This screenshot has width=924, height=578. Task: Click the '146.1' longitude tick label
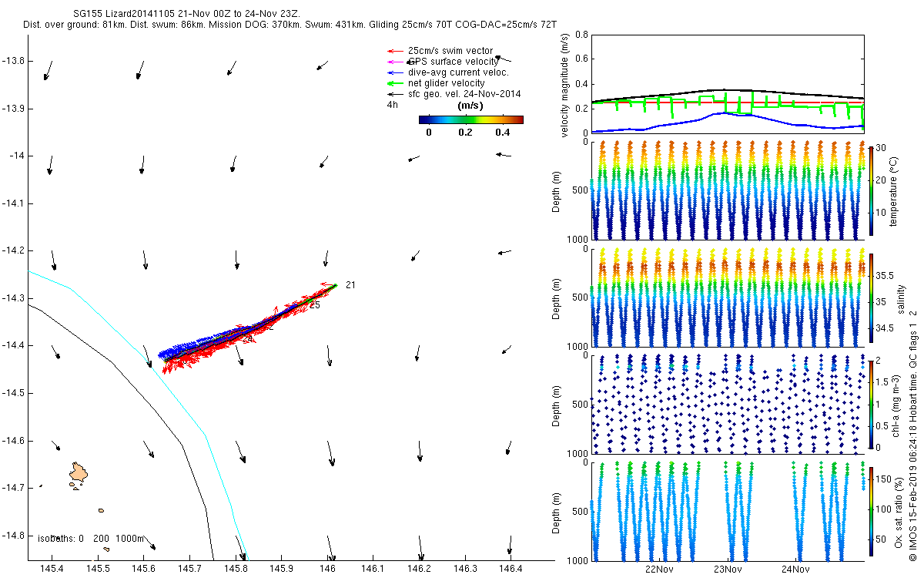[x=373, y=569]
